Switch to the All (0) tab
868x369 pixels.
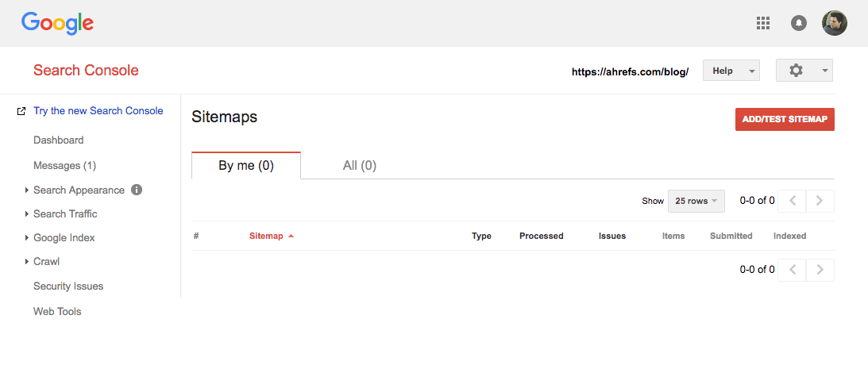pos(359,166)
